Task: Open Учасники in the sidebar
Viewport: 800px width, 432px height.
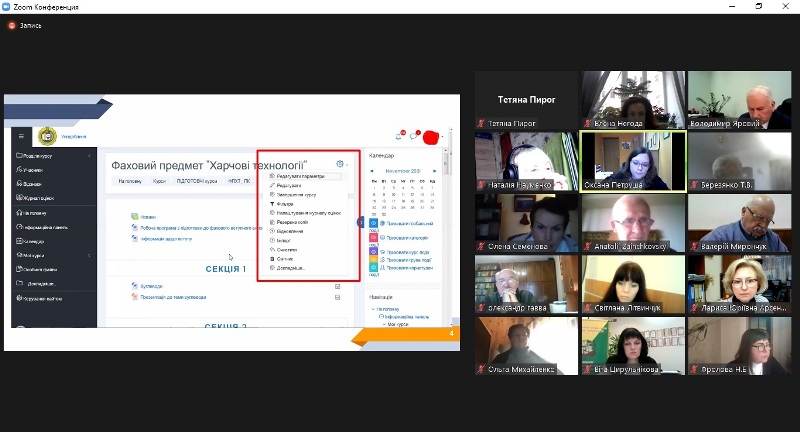Action: point(30,170)
